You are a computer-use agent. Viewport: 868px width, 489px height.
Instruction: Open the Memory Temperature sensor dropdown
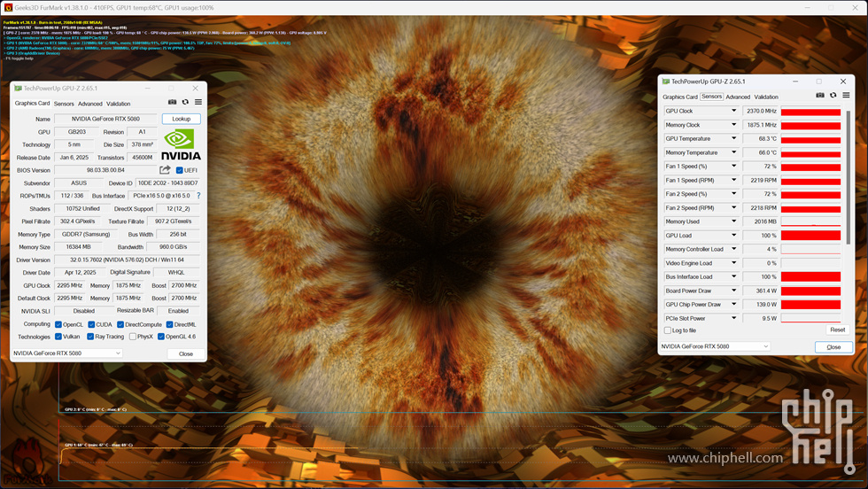[x=734, y=152]
